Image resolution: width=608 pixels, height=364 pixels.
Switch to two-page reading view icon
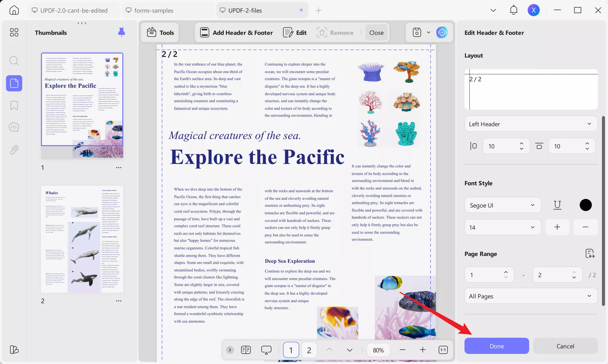246,350
